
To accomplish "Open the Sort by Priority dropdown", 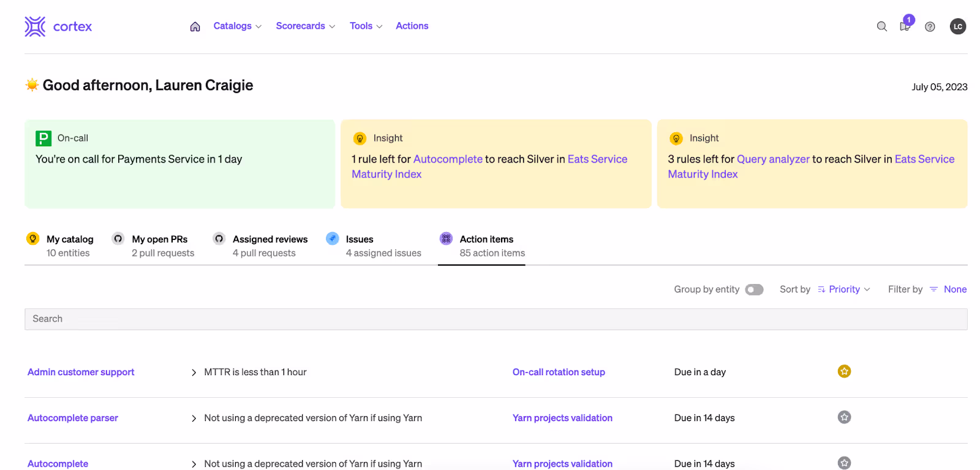I will [x=844, y=289].
